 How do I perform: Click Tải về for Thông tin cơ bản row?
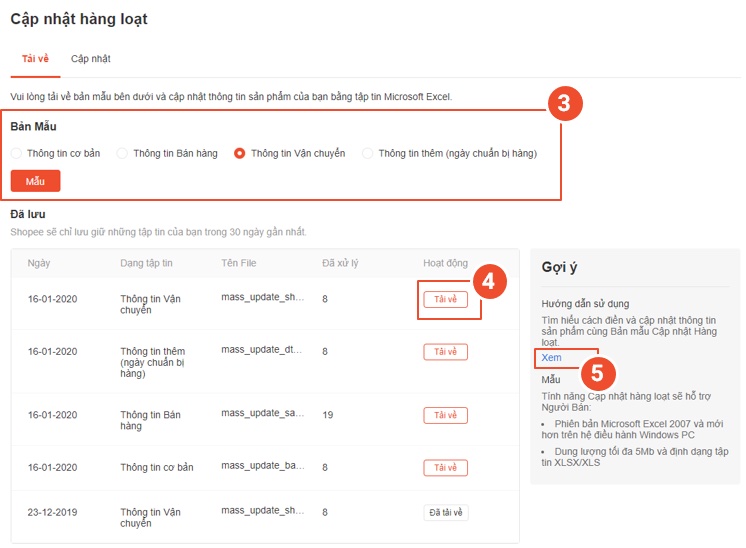click(x=445, y=468)
